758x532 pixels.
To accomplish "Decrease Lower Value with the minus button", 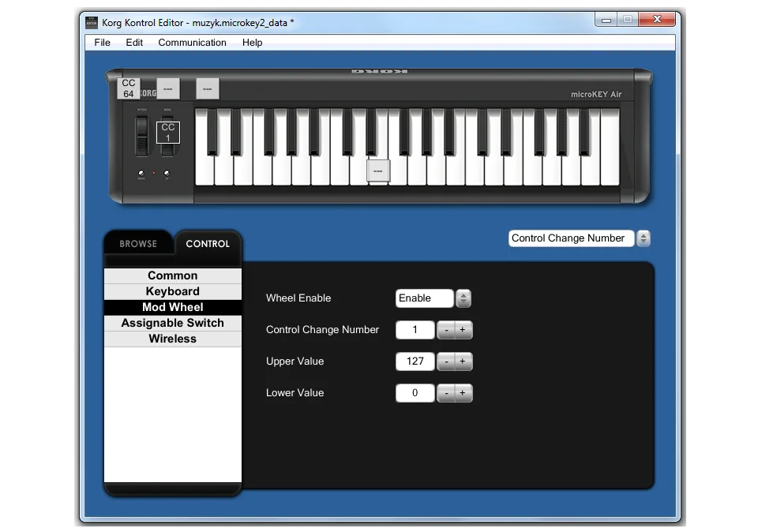I will click(445, 393).
